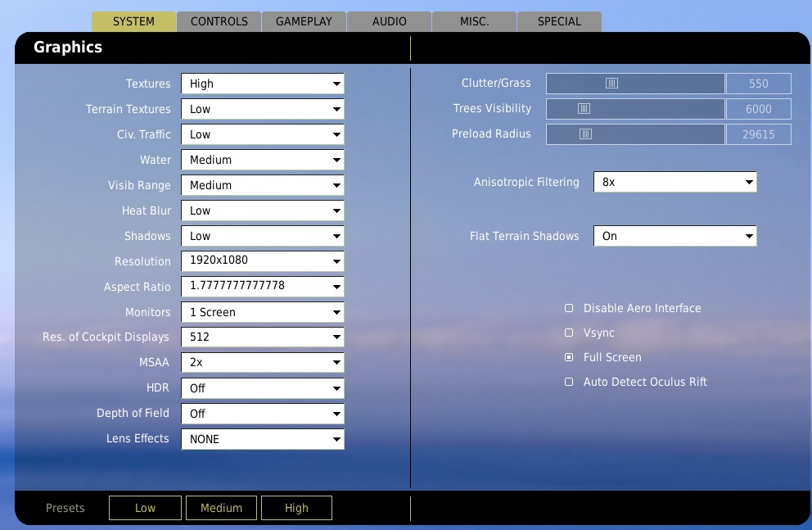Expand the Flat Terrain Shadows dropdown
Viewport: 812px width, 530px height.
[674, 236]
